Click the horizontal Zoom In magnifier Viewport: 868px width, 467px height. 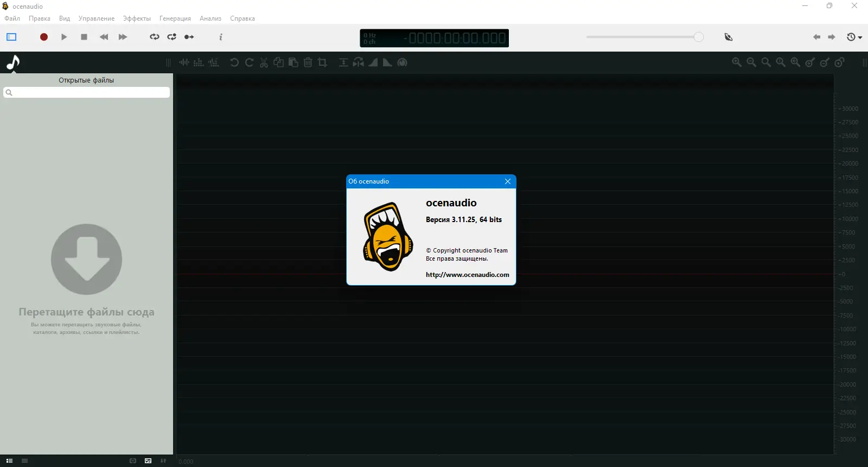point(737,62)
